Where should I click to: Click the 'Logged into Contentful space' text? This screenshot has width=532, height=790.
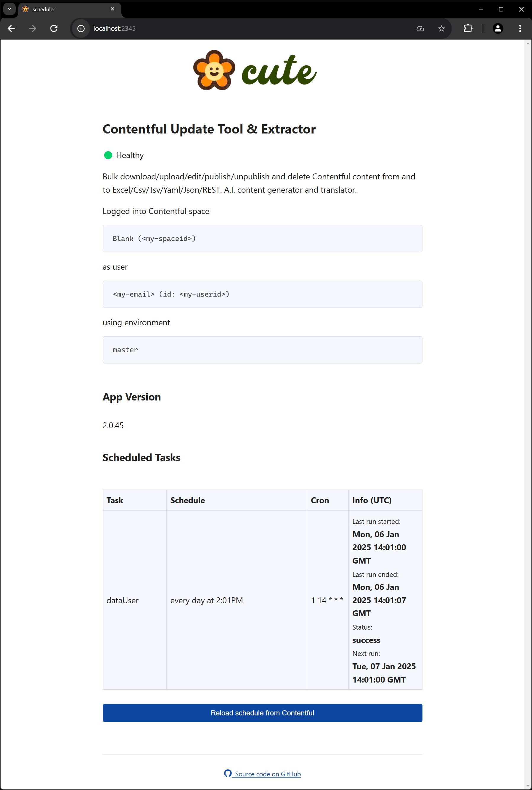pos(156,211)
